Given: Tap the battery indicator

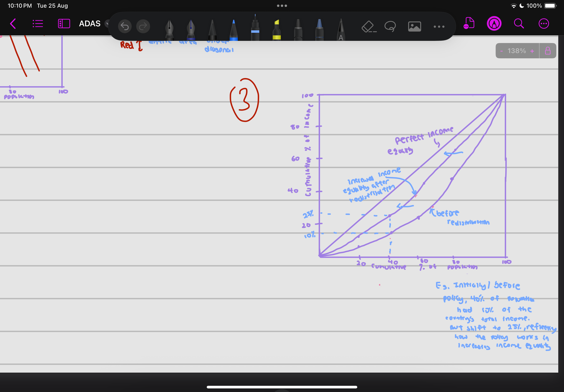Looking at the screenshot, I should pos(550,6).
